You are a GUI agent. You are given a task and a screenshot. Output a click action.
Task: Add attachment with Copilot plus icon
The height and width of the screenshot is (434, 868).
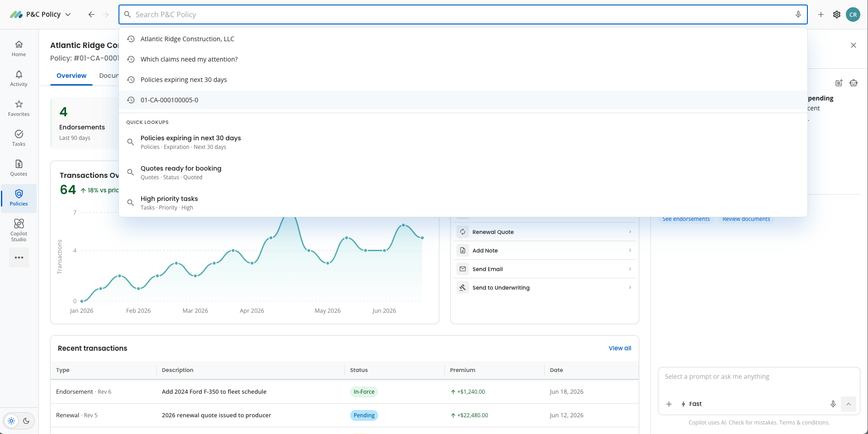[x=669, y=404]
